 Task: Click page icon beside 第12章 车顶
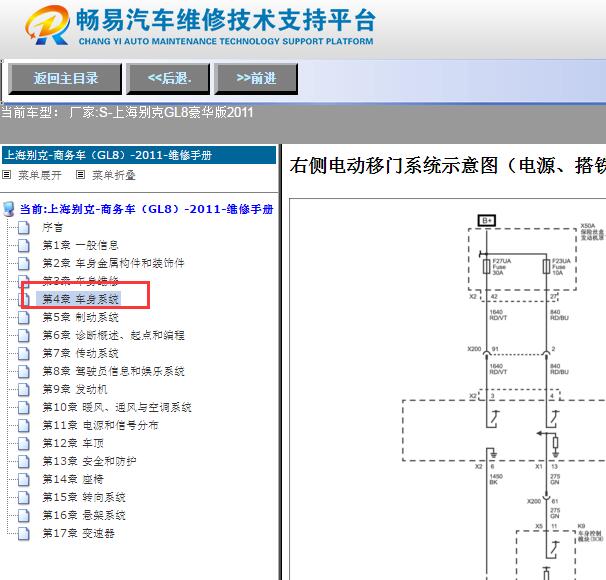pyautogui.click(x=24, y=443)
